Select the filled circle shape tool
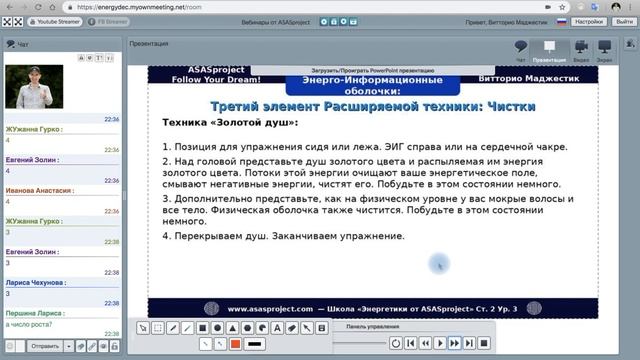 [218, 328]
